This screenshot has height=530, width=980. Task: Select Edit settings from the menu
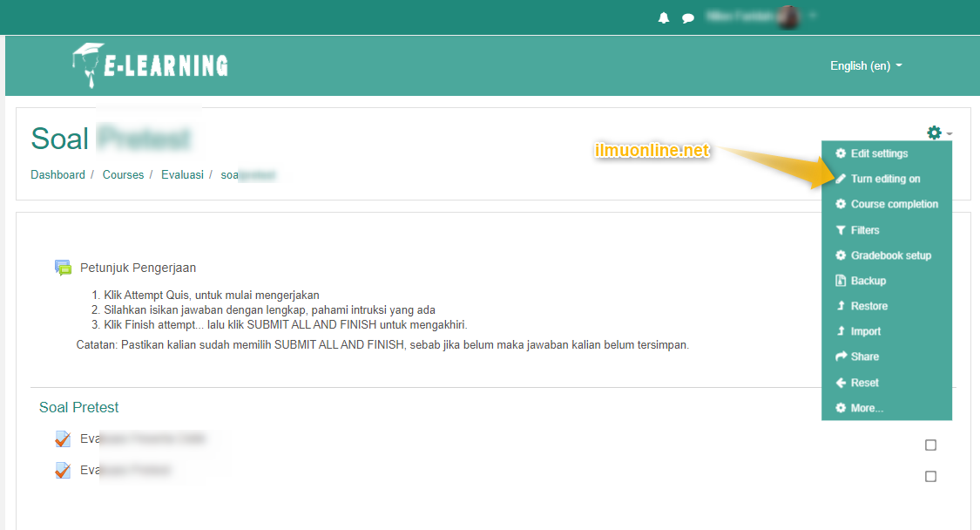[878, 153]
